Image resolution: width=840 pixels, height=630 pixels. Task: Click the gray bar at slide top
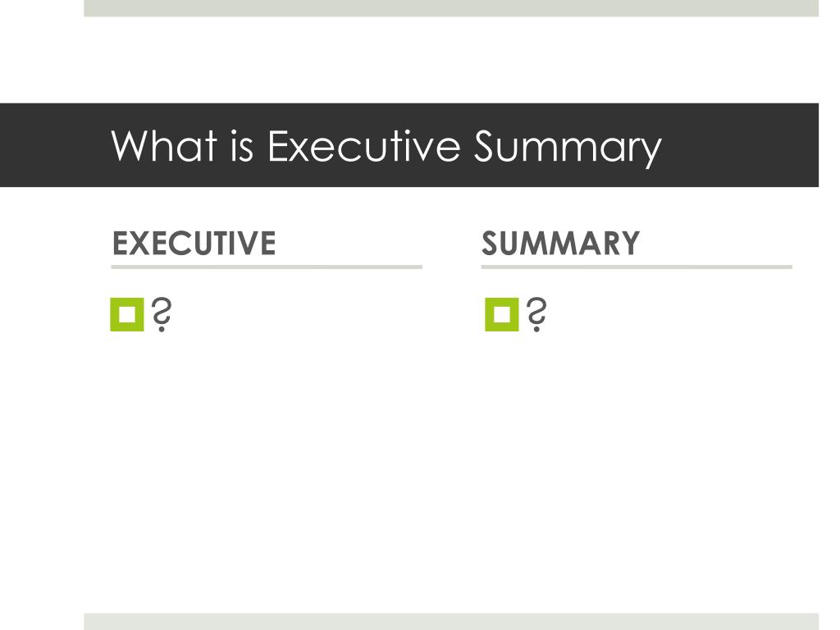pyautogui.click(x=451, y=8)
